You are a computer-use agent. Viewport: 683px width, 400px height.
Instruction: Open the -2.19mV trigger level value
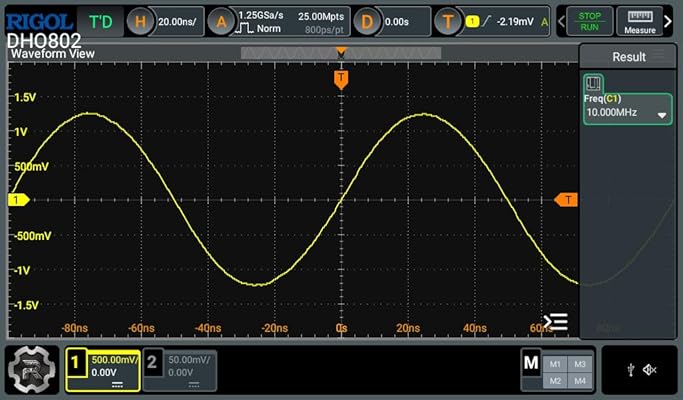click(515, 21)
